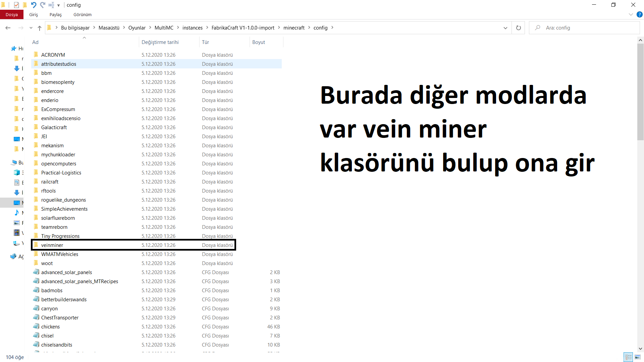Click 'Masaüstü' in the address path
644x362 pixels.
[109, 28]
